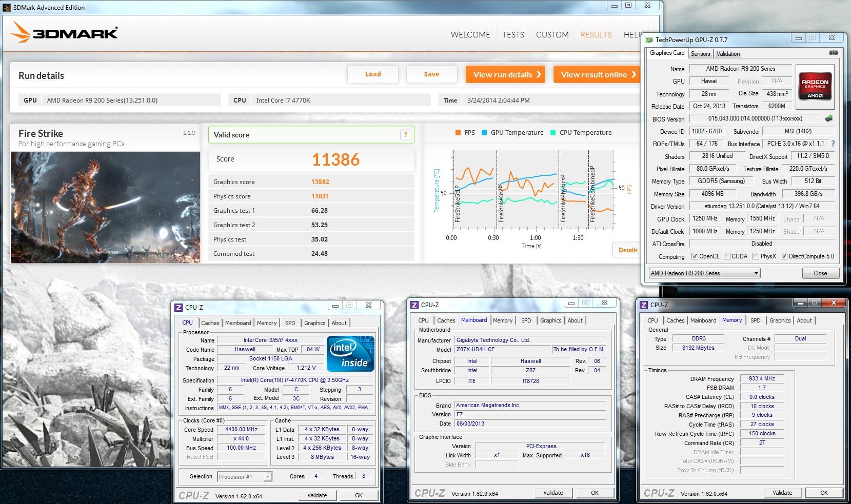Click the GPU-Z title bar app icon
The height and width of the screenshot is (504, 851).
pyautogui.click(x=649, y=39)
